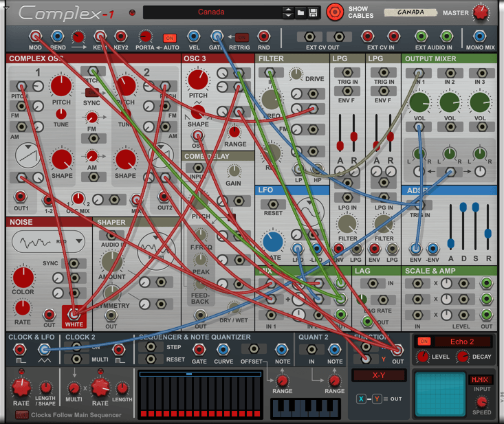Toggle the Retrig ON button
This screenshot has width=504, height=424.
click(x=242, y=37)
